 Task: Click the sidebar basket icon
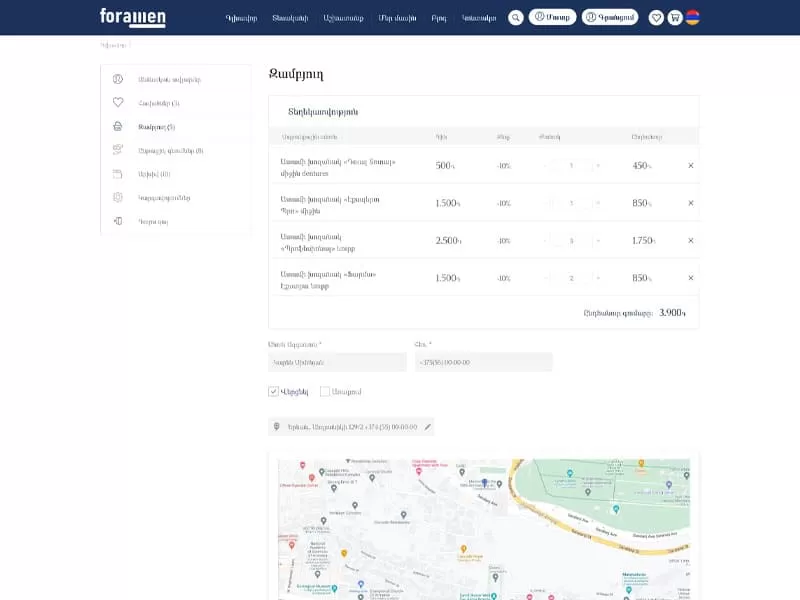(x=118, y=126)
